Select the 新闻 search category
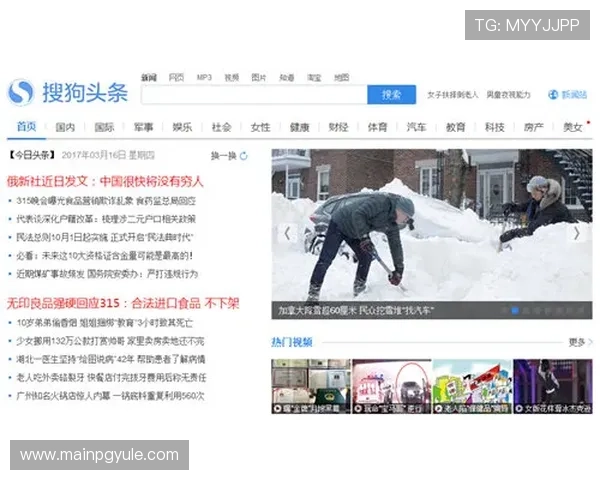Viewport: 600px width, 480px height. 148,77
